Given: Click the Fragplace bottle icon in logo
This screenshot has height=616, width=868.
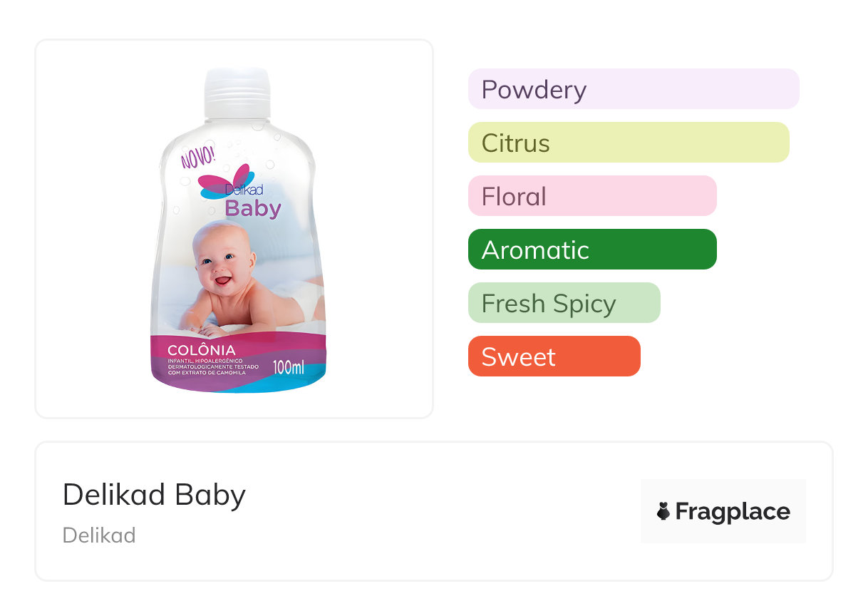Looking at the screenshot, I should click(x=663, y=511).
